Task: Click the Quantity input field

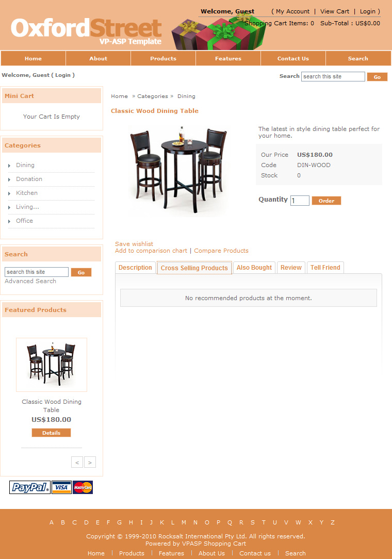Action: 300,201
